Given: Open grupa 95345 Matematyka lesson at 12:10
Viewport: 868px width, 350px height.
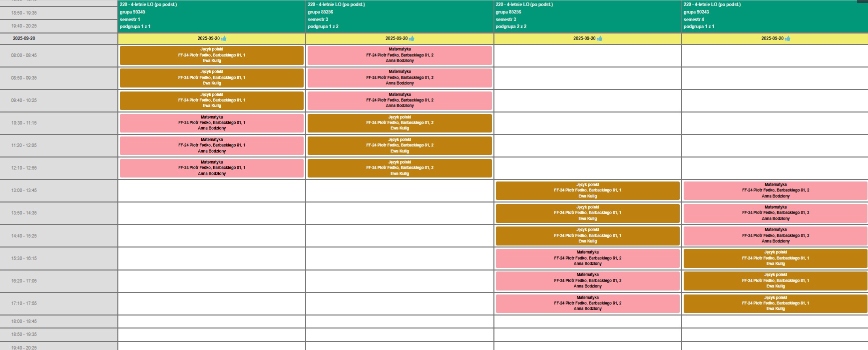Looking at the screenshot, I should (x=212, y=168).
